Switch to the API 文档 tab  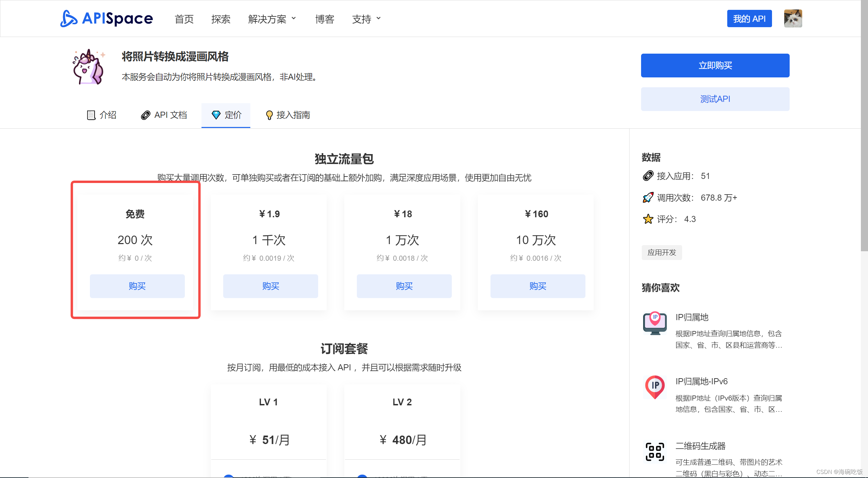click(x=164, y=115)
